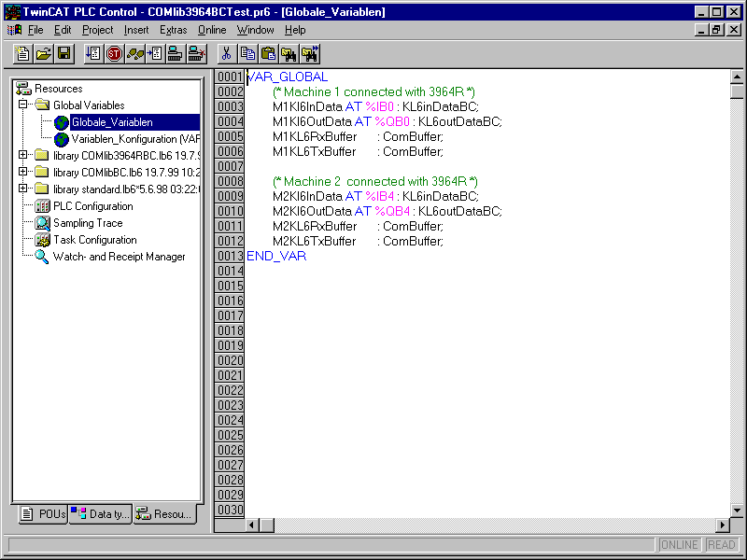Expand library standard.lb6 folder
This screenshot has width=747, height=560.
(x=22, y=189)
